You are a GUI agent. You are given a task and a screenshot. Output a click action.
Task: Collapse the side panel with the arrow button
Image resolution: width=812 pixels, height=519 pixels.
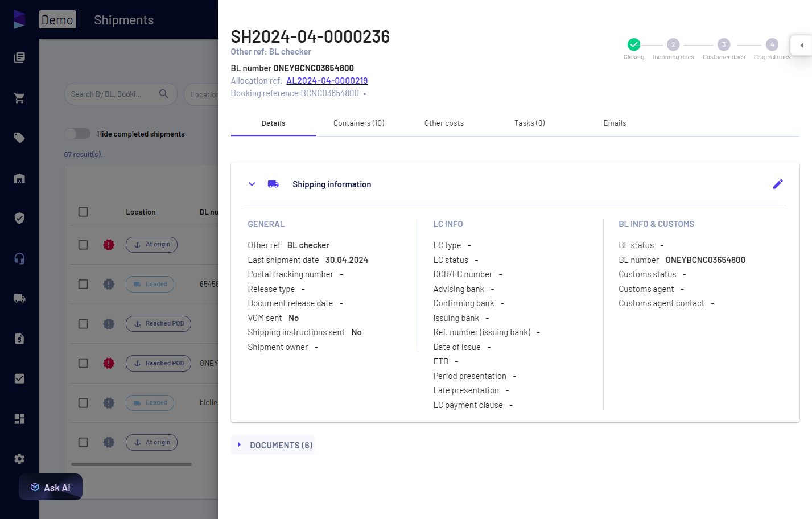click(801, 46)
